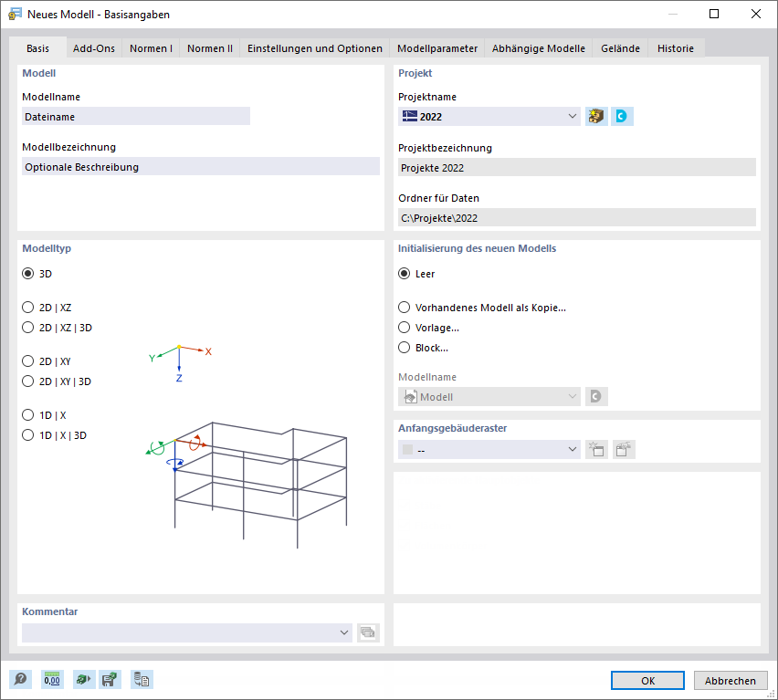Click the blue C project navigator icon
The image size is (778, 700).
coord(622,116)
